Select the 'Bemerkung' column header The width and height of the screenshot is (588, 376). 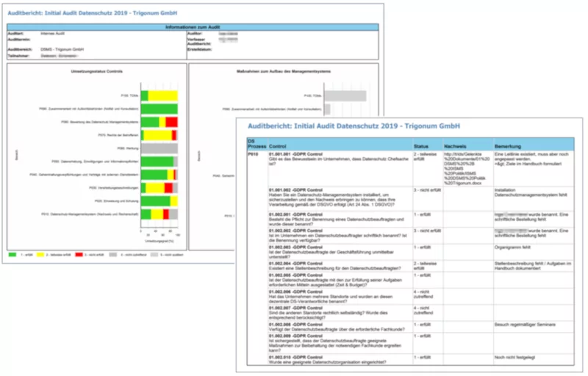[x=509, y=146]
